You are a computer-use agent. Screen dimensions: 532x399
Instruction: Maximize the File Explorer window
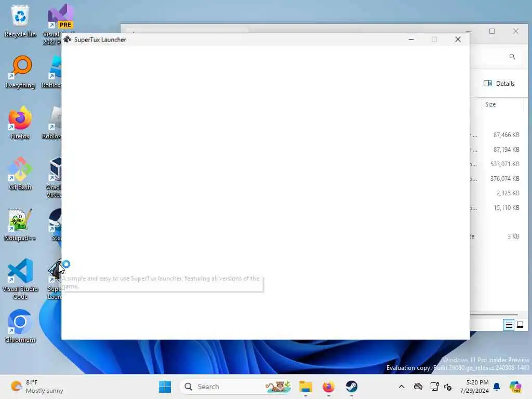[492, 31]
